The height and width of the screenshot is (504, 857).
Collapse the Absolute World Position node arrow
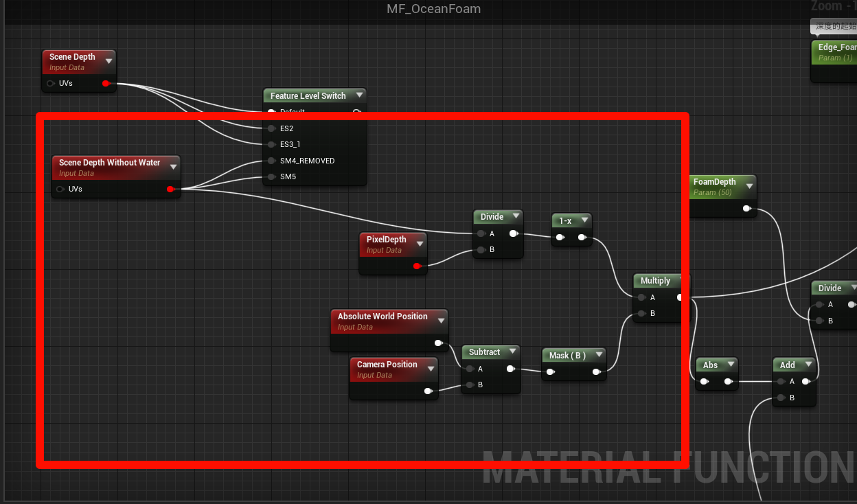pos(440,321)
